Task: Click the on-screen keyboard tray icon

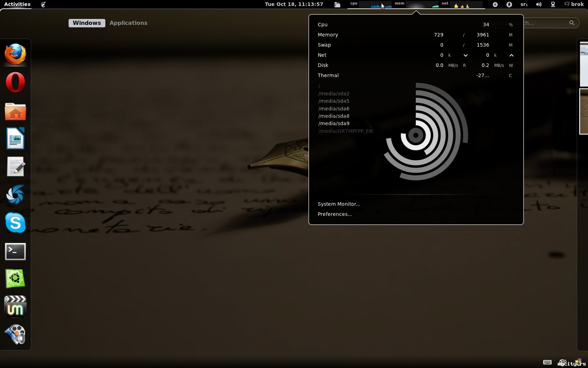Action: [x=547, y=362]
